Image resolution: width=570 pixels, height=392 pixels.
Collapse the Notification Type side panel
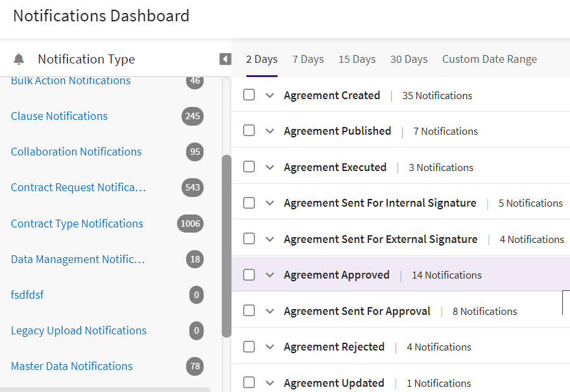pos(225,60)
